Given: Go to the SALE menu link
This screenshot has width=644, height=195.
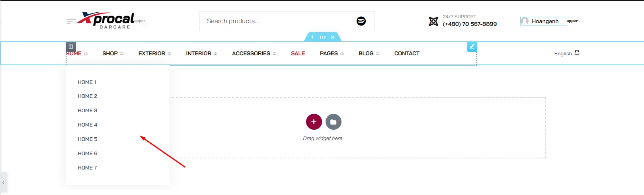Looking at the screenshot, I should [298, 53].
